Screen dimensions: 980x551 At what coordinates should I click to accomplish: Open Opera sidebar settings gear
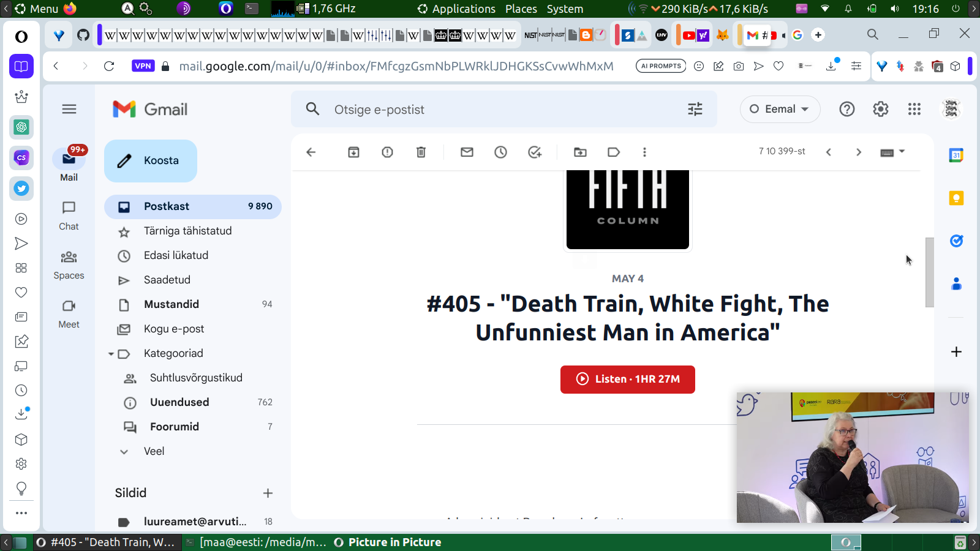(x=21, y=463)
